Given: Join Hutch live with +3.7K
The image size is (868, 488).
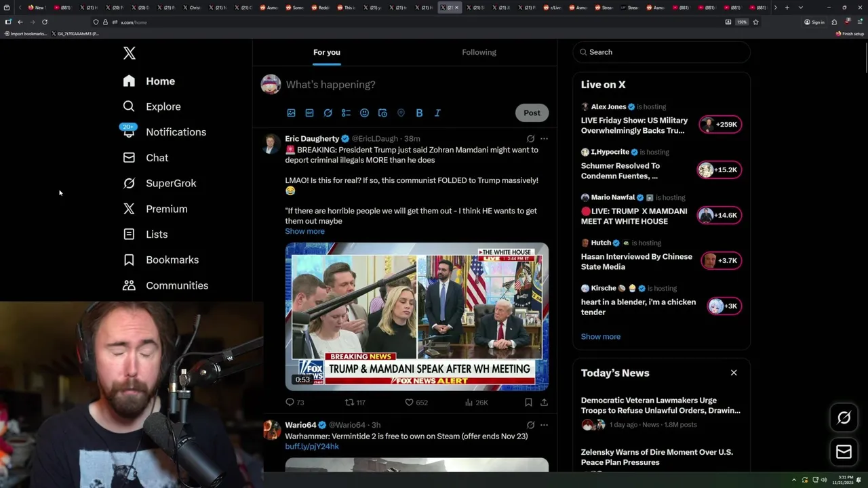Looking at the screenshot, I should pyautogui.click(x=722, y=261).
